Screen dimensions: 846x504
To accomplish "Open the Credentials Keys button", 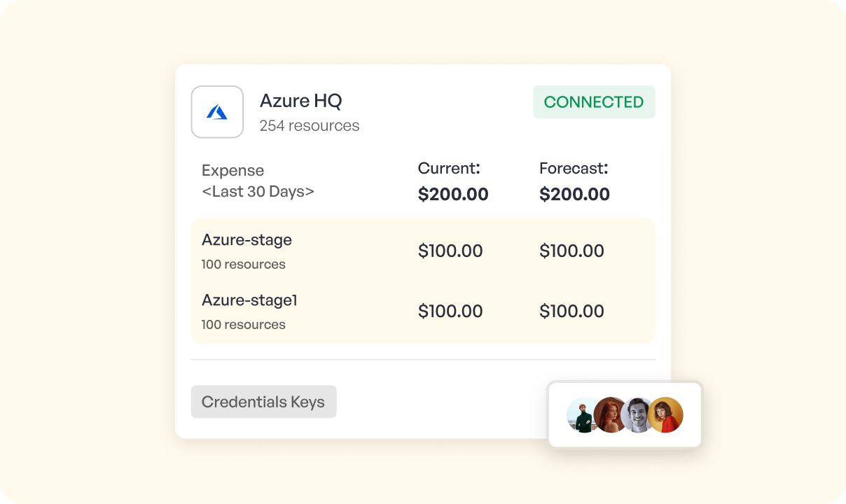I will point(263,402).
